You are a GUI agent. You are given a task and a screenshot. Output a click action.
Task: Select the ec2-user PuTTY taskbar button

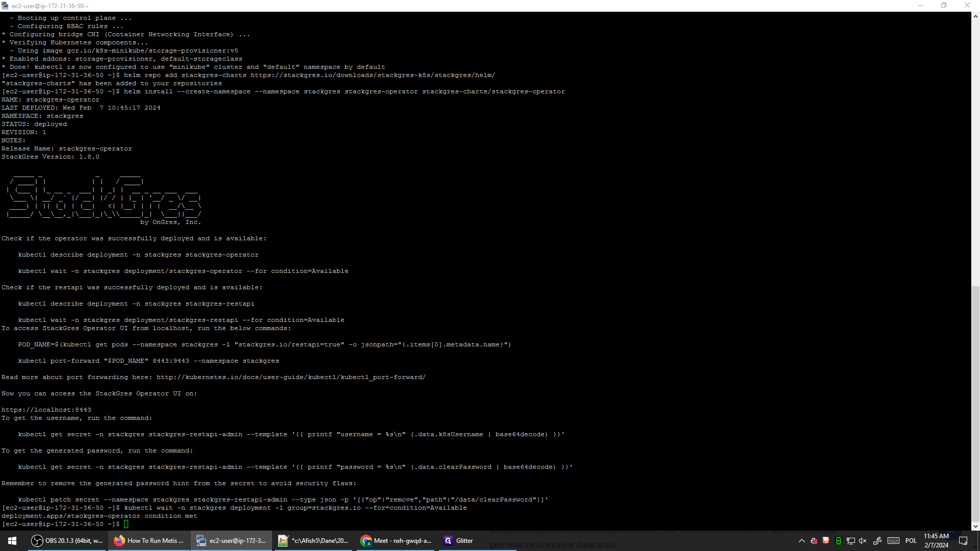coord(231,541)
